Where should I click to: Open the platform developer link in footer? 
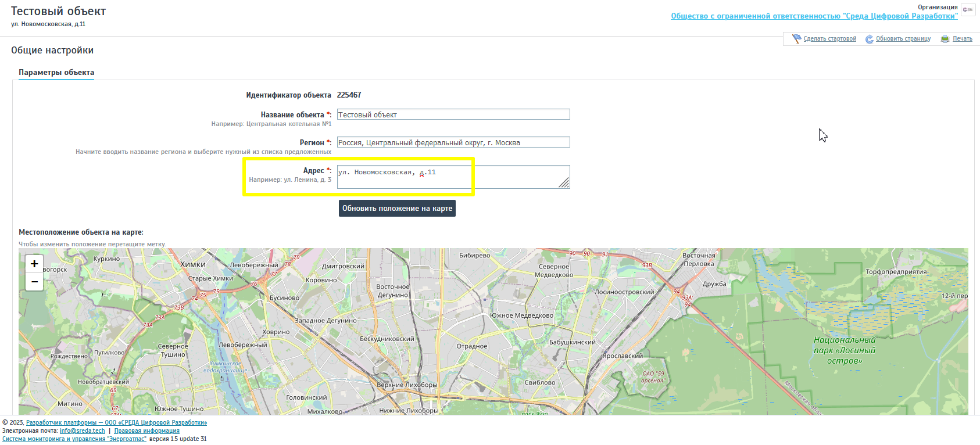pyautogui.click(x=116, y=423)
